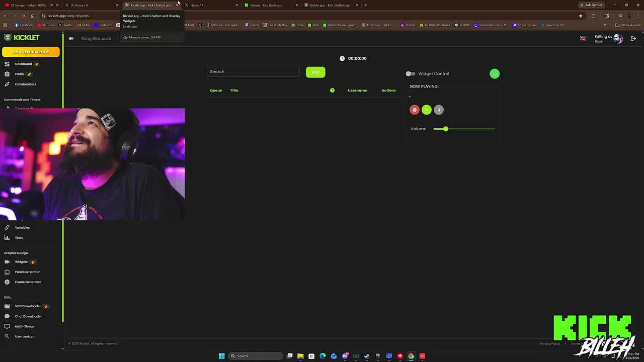
Task: Open the Stripe Express bookmark
Action: 525,25
